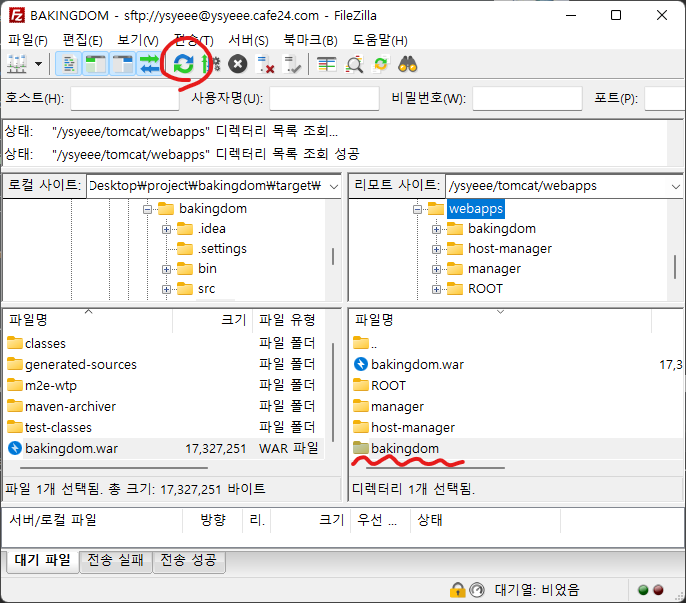Click the 비밀번호(W) input field
Viewport: 686px width, 603px height.
[x=527, y=98]
